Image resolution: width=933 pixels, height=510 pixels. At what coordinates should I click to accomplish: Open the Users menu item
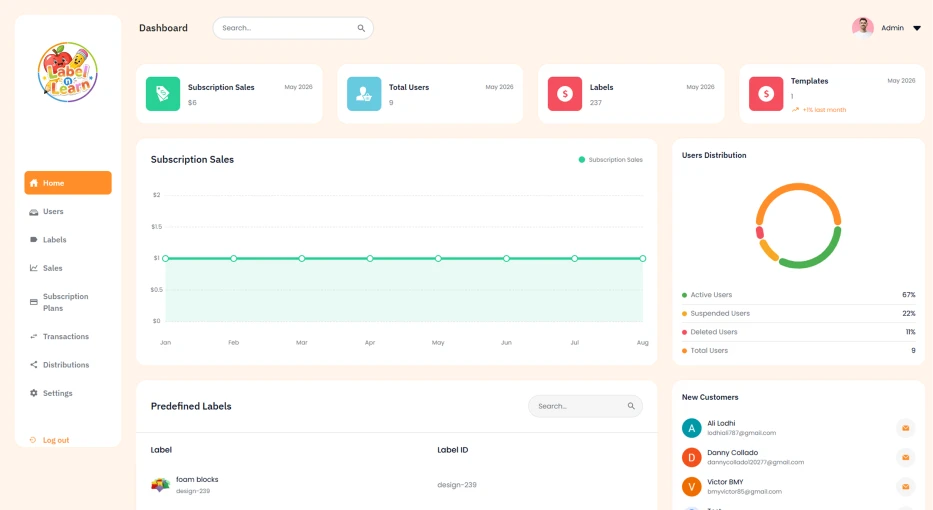(x=68, y=211)
